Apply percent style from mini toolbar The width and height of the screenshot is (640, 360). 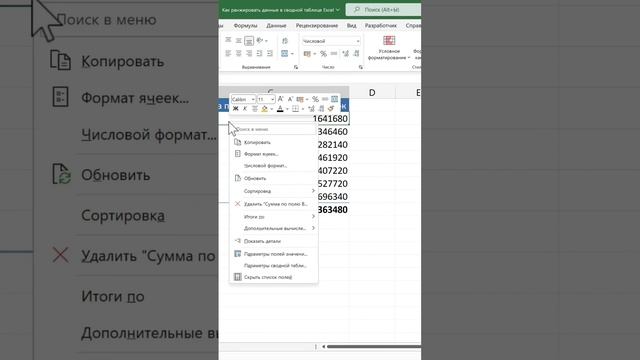(x=316, y=99)
